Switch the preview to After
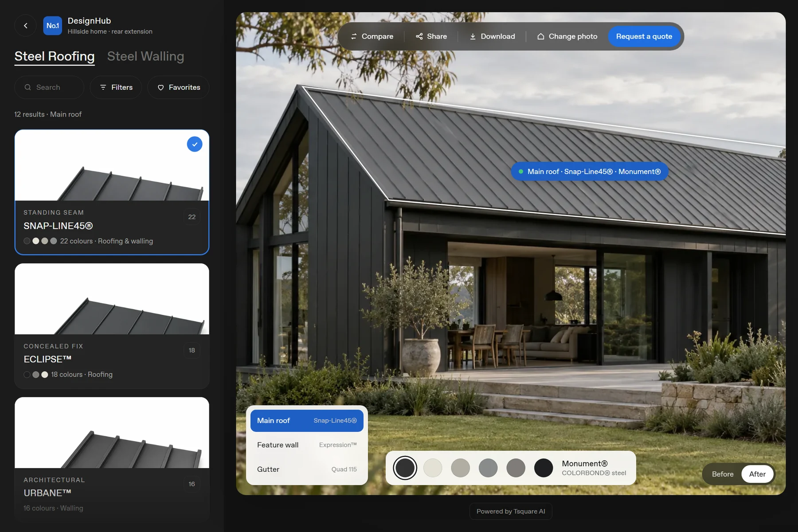Screen dimensions: 798x532 point(757,474)
